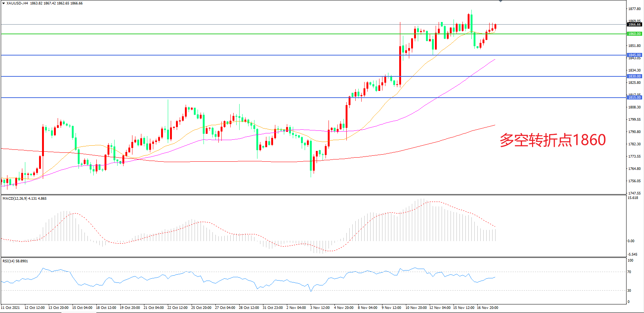This screenshot has height=313, width=644.
Task: Click the 1877.80 price scale value
Action: tap(634, 9)
